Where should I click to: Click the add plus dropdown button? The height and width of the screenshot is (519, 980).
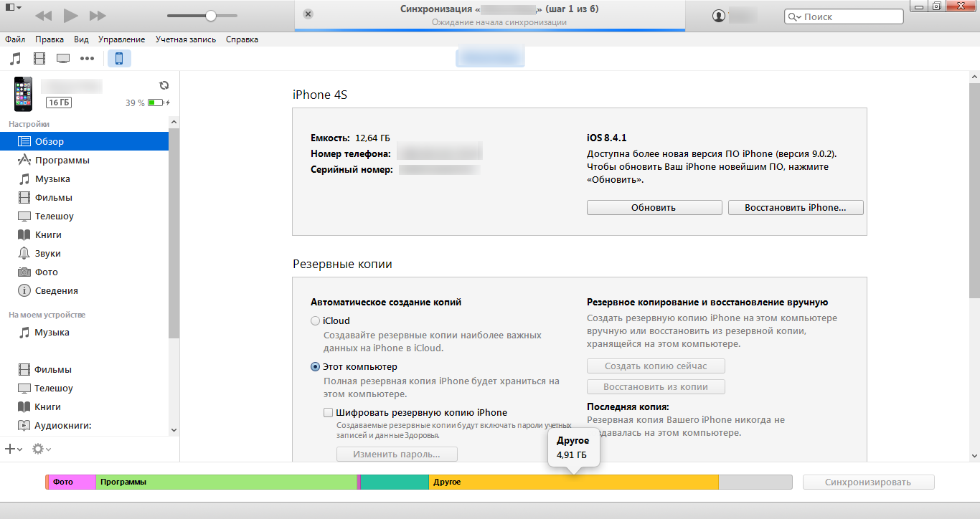(x=14, y=449)
